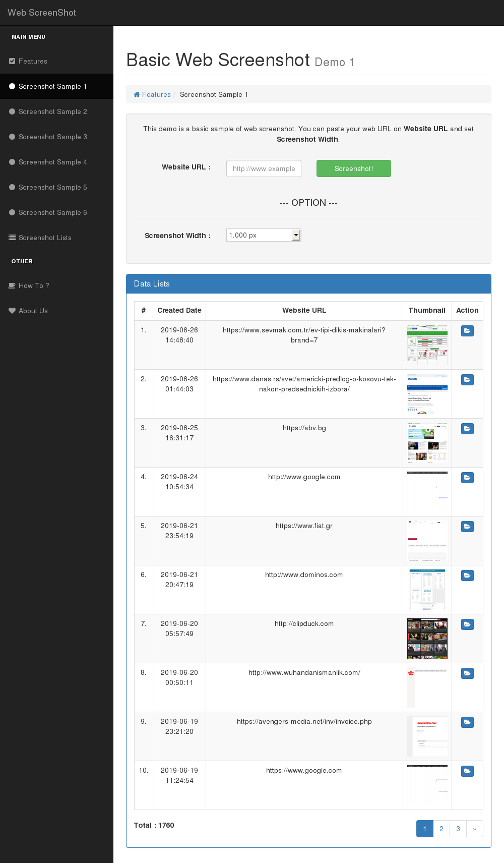The width and height of the screenshot is (504, 863).
Task: Click the Website URL column header
Action: [x=304, y=310]
